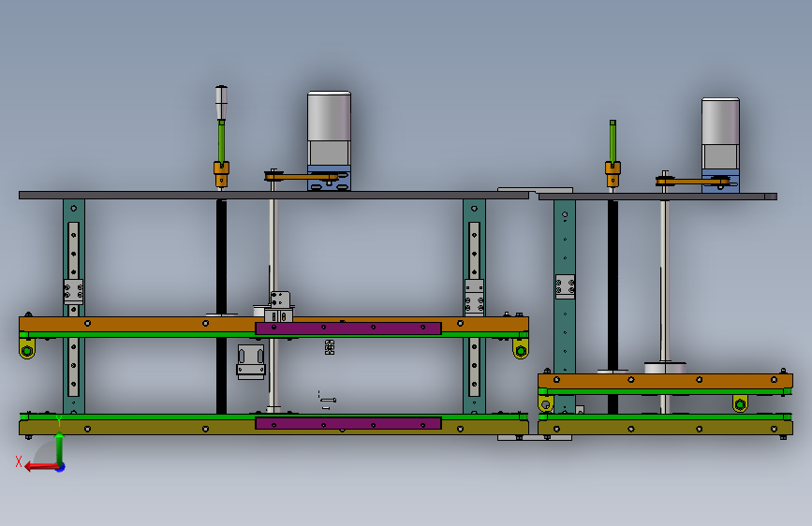Select the gray top plate of right assembly
Screen dimensions: 812x526
point(657,197)
